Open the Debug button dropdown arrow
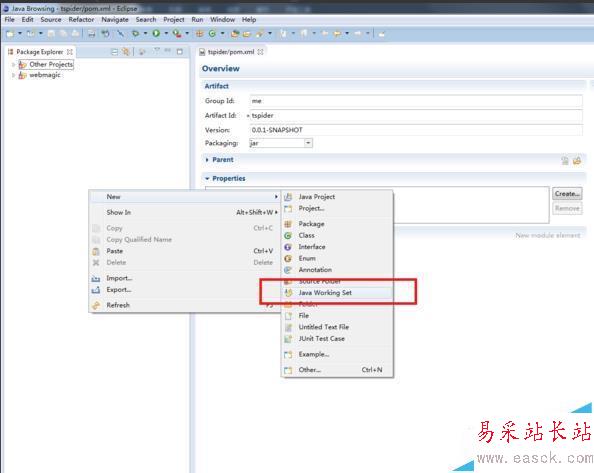 tap(145, 34)
